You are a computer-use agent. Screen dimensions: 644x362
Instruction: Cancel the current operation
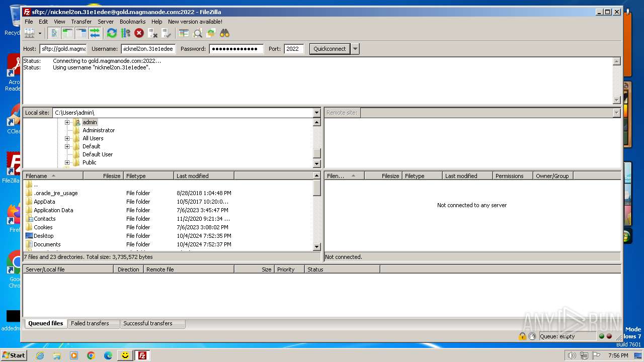[139, 33]
